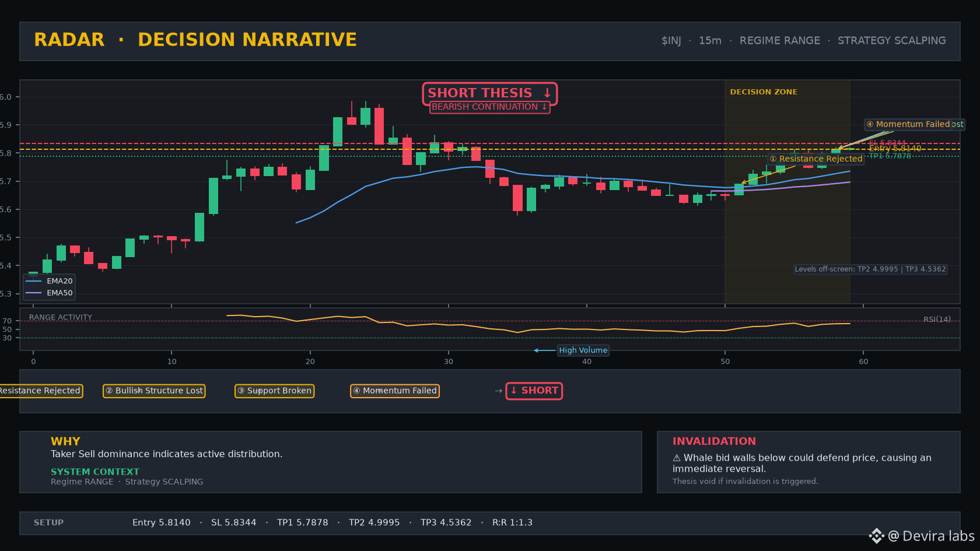This screenshot has width=980, height=551.
Task: Click the Thesis void note text
Action: point(745,482)
